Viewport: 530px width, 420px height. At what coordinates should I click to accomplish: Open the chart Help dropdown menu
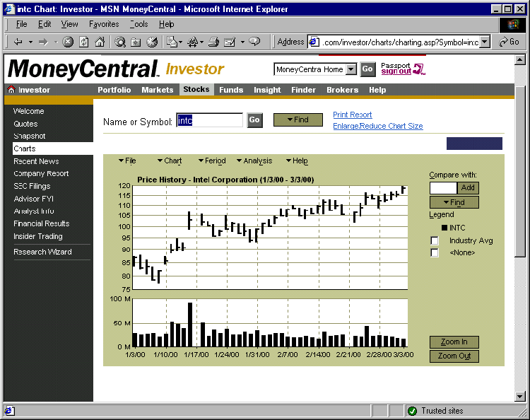297,161
